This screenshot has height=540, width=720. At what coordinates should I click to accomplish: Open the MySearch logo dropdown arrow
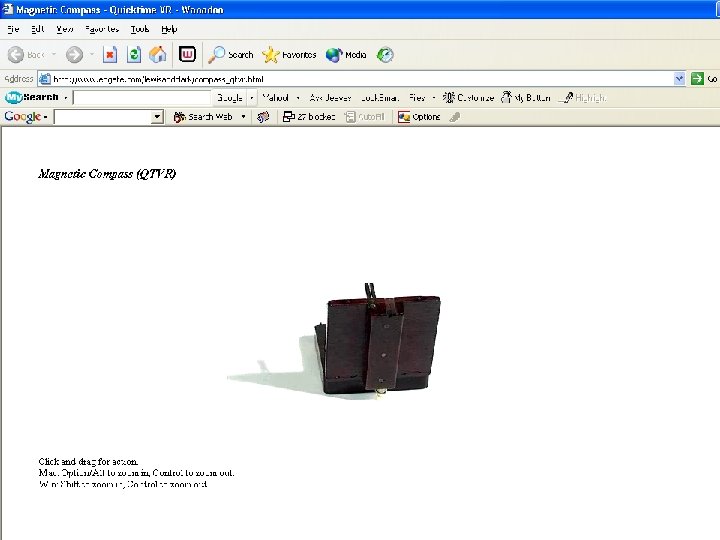pos(66,97)
